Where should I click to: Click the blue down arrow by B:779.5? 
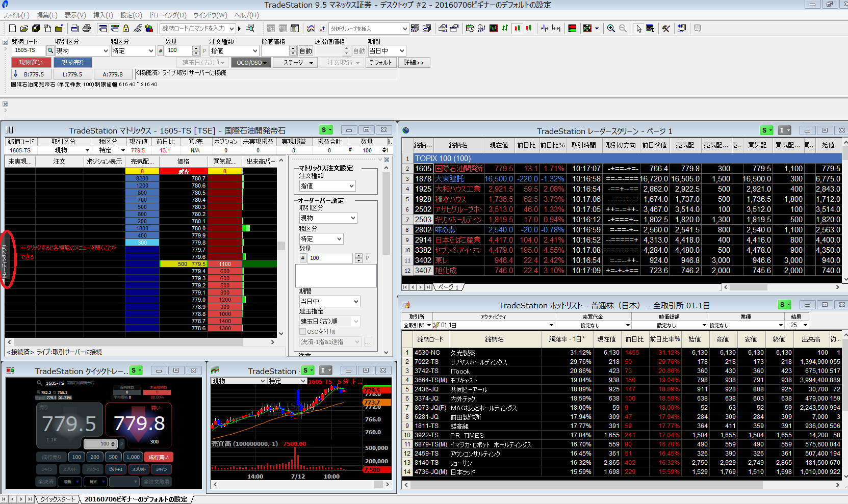coord(16,74)
